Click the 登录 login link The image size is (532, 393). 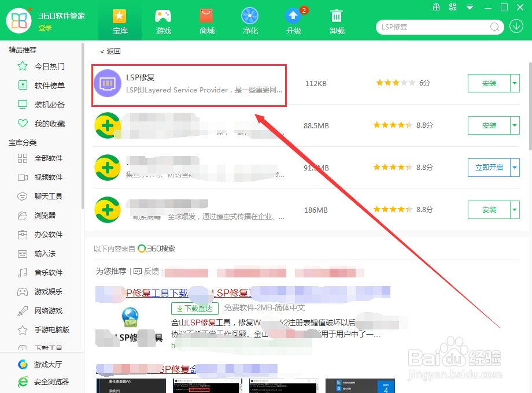point(45,28)
